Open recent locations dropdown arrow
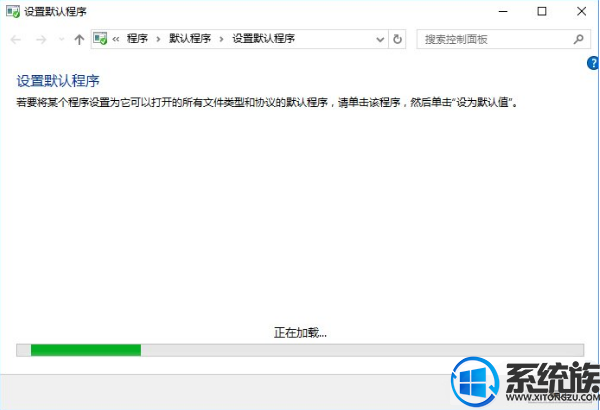 (x=61, y=39)
